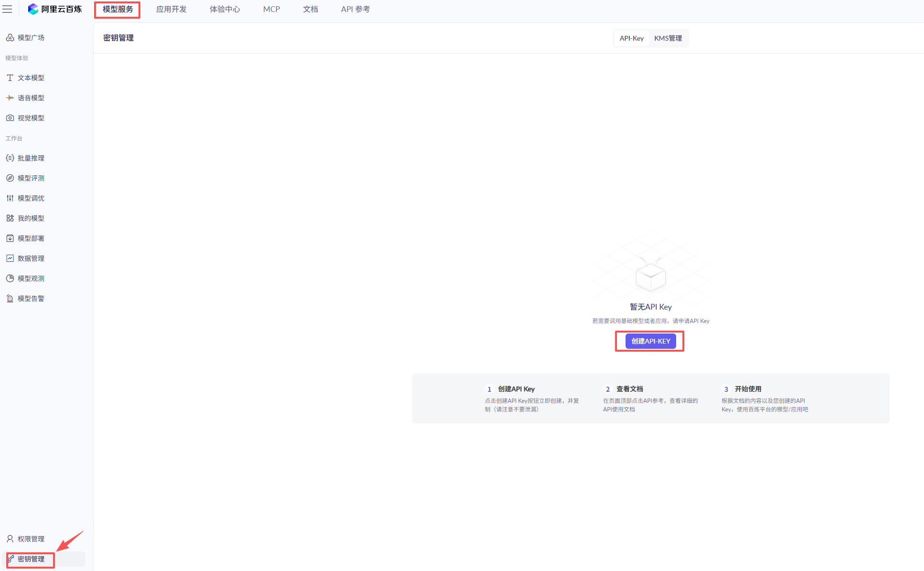The image size is (924, 571).
Task: Open 模型调优 sliders icon item
Action: click(x=10, y=198)
